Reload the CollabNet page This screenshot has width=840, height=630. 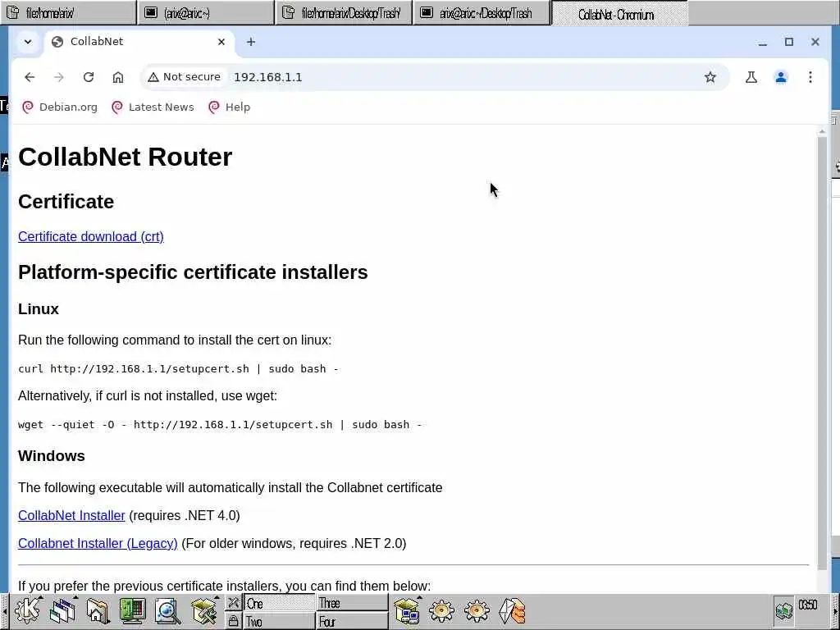point(89,77)
